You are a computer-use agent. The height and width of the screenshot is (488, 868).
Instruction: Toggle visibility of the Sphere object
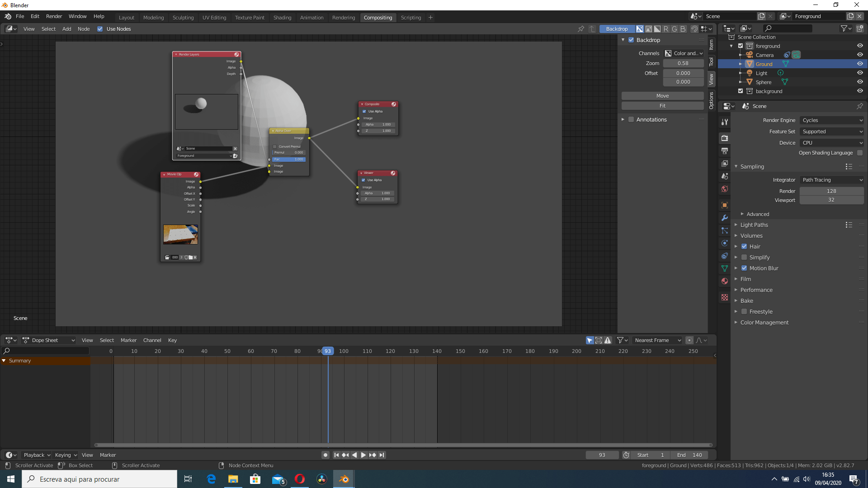click(x=860, y=82)
